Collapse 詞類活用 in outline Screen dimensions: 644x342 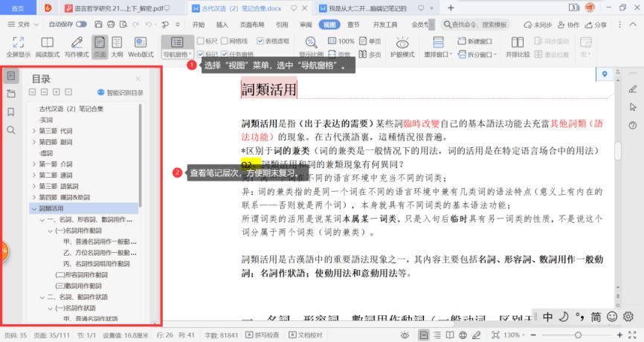coord(34,209)
